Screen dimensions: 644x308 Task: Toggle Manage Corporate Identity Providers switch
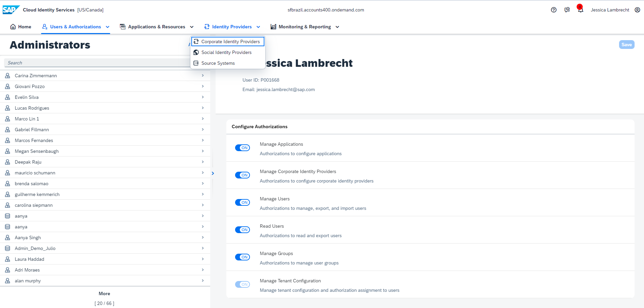243,175
